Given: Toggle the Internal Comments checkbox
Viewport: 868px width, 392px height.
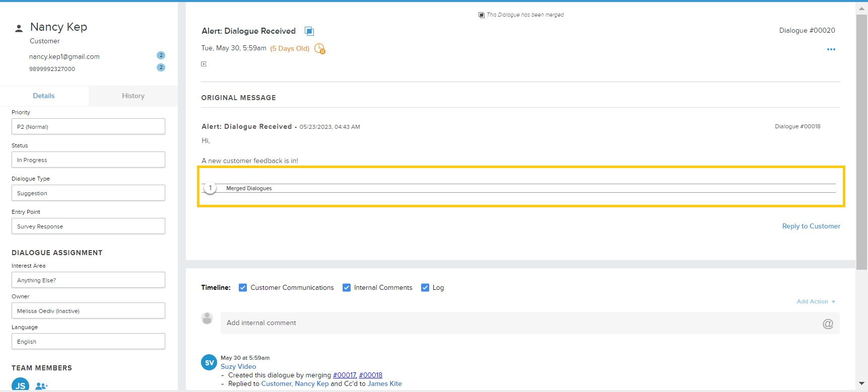Looking at the screenshot, I should (347, 288).
